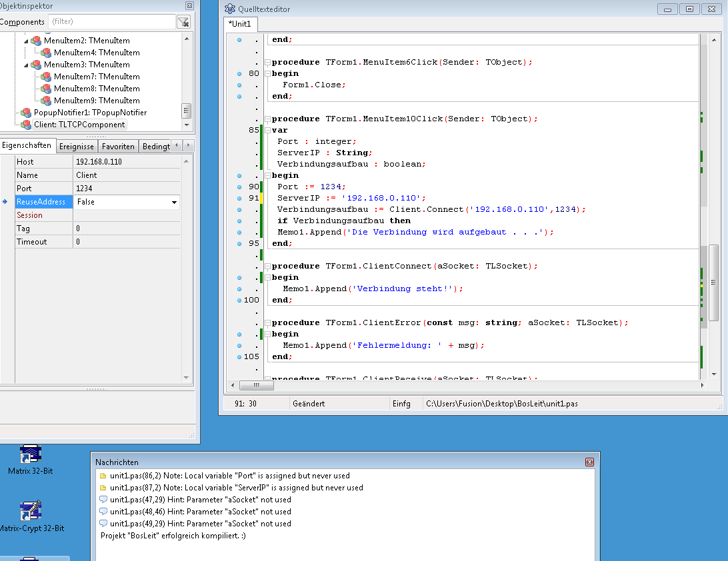This screenshot has height=561, width=728.
Task: Switch to the Ereignisse tab
Action: point(77,146)
